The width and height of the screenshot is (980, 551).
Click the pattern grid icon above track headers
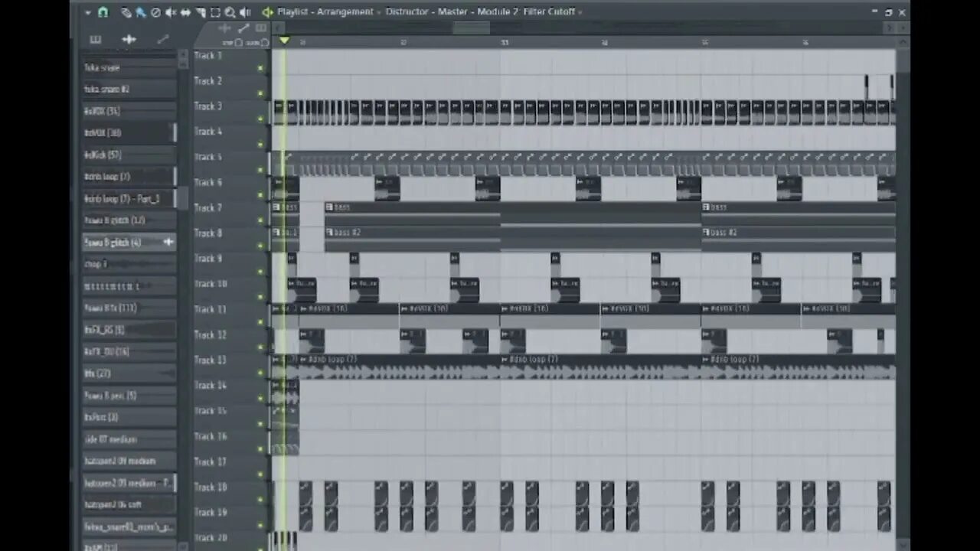(x=261, y=28)
